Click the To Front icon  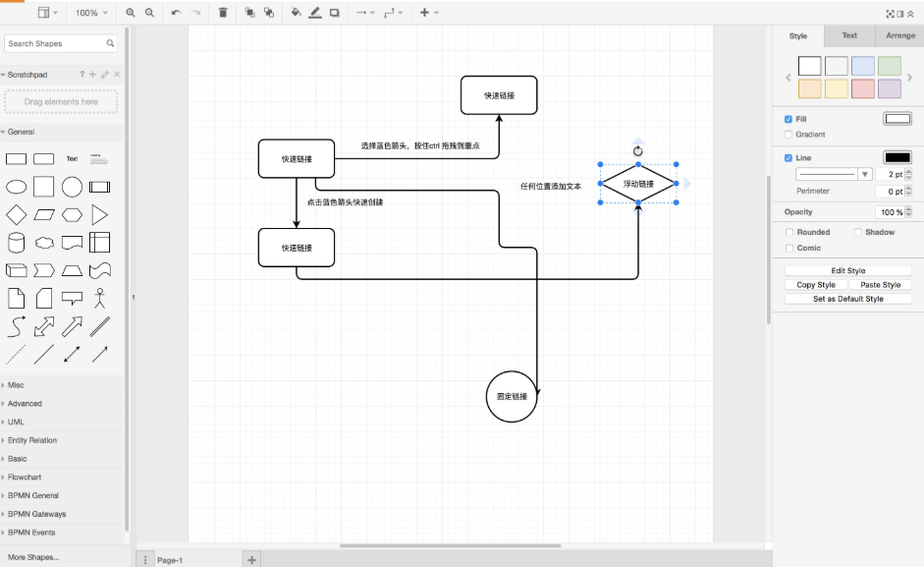(251, 13)
